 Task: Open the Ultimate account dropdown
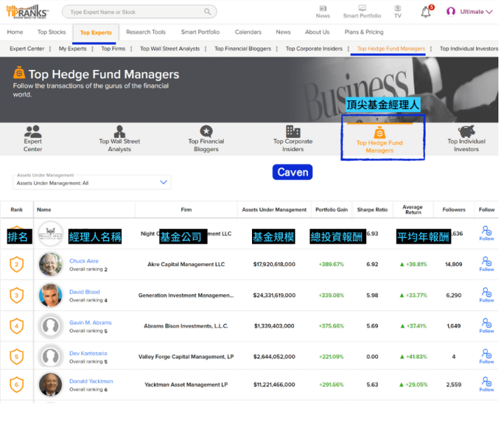tap(470, 12)
